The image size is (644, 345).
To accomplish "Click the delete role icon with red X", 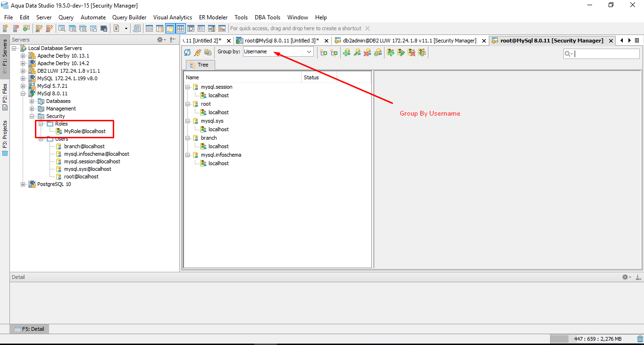I will pos(411,52).
